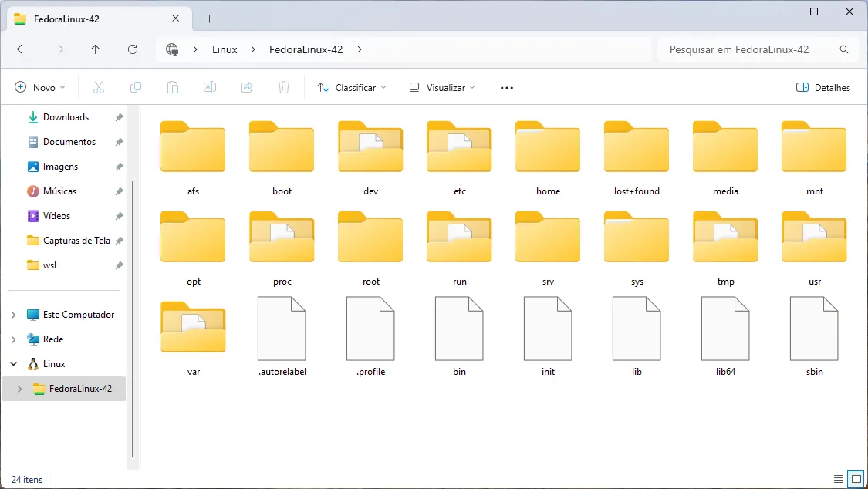The height and width of the screenshot is (489, 868).
Task: Open Documentos in the sidebar
Action: (69, 142)
